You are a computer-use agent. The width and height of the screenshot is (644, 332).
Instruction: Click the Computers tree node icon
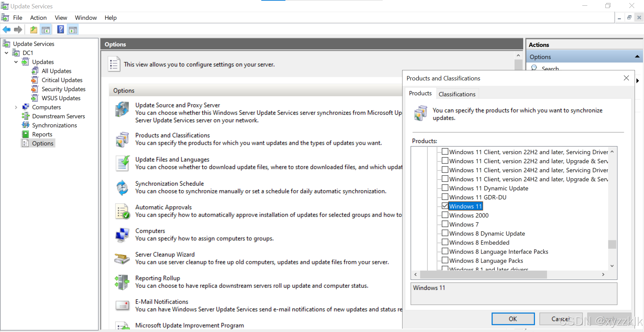pyautogui.click(x=25, y=107)
